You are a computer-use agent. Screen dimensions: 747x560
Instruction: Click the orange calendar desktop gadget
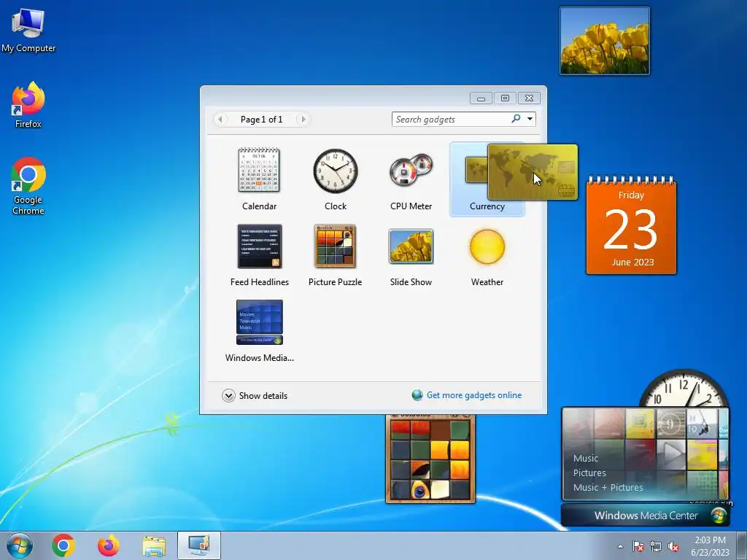(x=631, y=225)
